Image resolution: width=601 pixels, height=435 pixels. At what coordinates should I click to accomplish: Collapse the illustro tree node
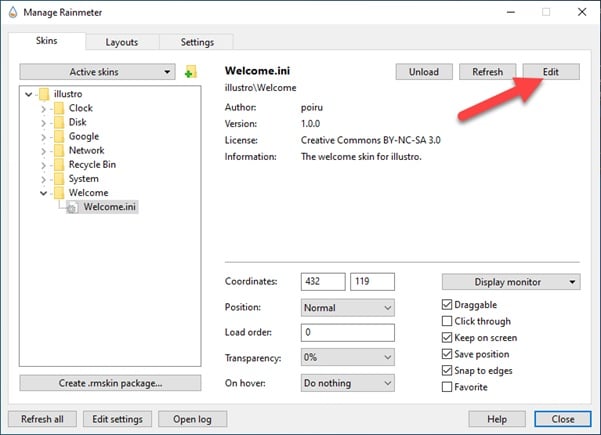29,94
